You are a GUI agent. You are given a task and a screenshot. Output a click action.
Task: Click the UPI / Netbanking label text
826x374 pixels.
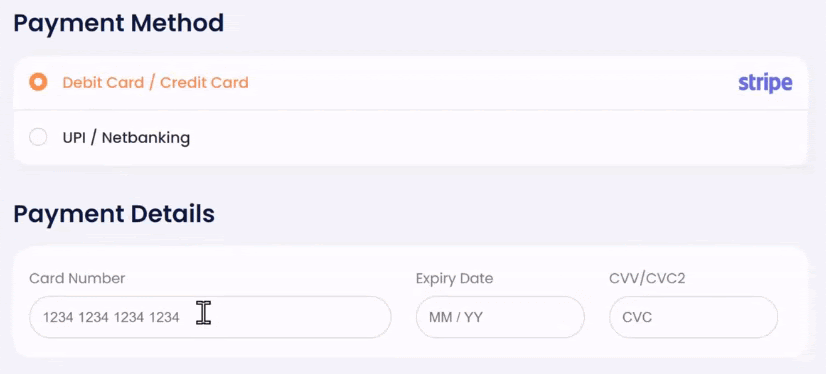click(126, 138)
